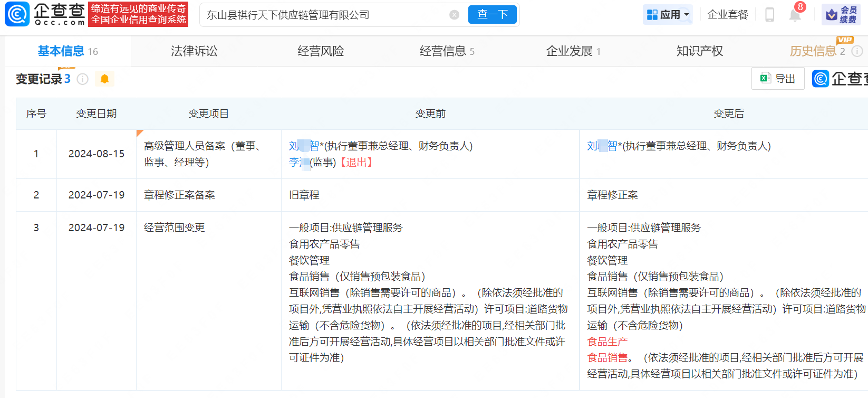
Task: Open the 应用 dropdown menu
Action: [668, 15]
